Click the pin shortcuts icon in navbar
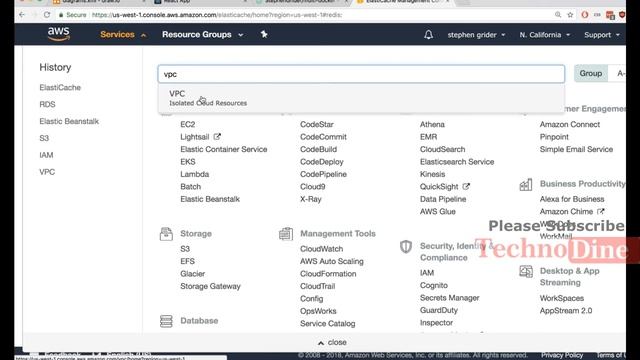The image size is (640, 360). click(264, 34)
